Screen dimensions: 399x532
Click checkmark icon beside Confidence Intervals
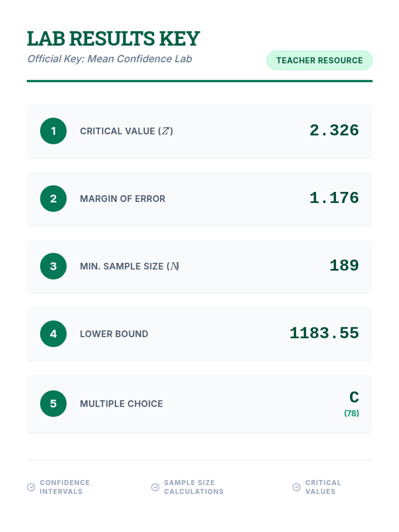[31, 487]
